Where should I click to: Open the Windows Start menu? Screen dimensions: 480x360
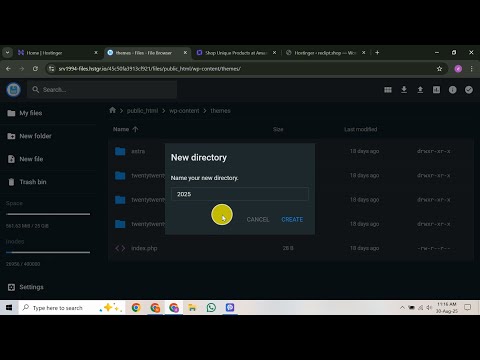point(9,307)
